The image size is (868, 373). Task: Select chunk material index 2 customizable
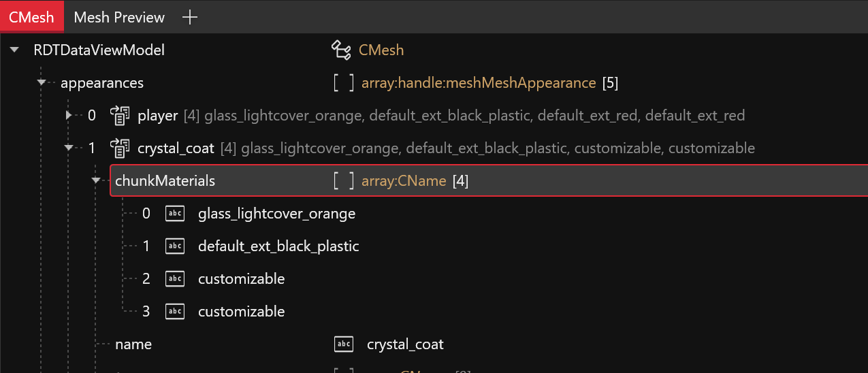click(241, 279)
